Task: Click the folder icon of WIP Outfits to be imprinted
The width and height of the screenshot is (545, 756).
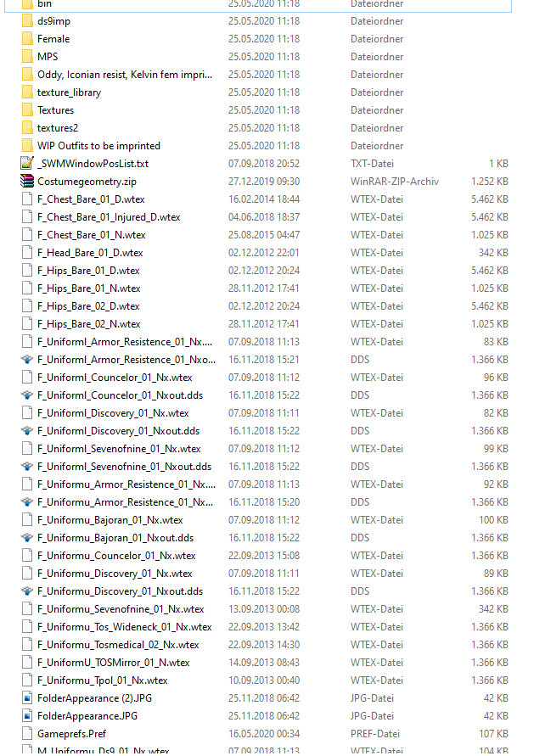Action: 27,146
